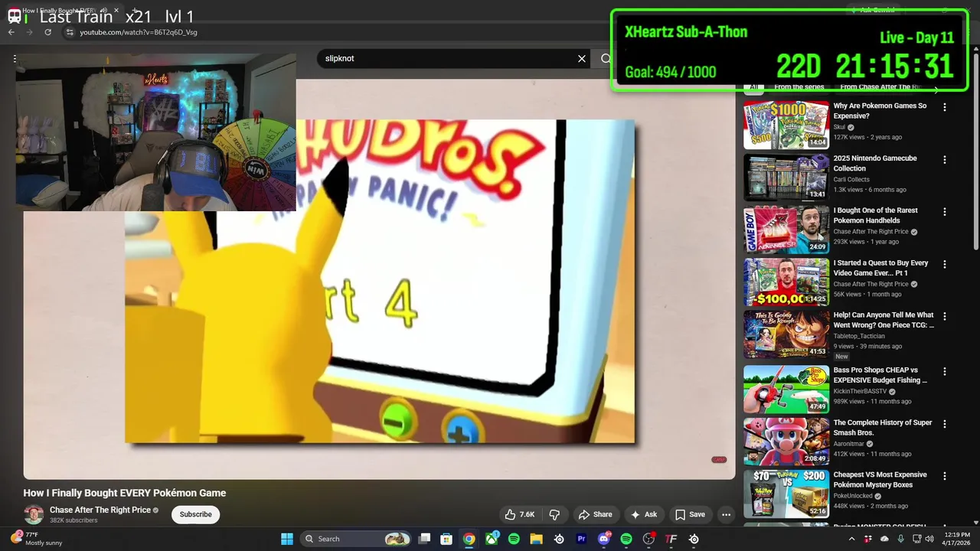Click video title How I Finally Bought EVERY Pokémon Game
The image size is (980, 551).
pos(125,493)
